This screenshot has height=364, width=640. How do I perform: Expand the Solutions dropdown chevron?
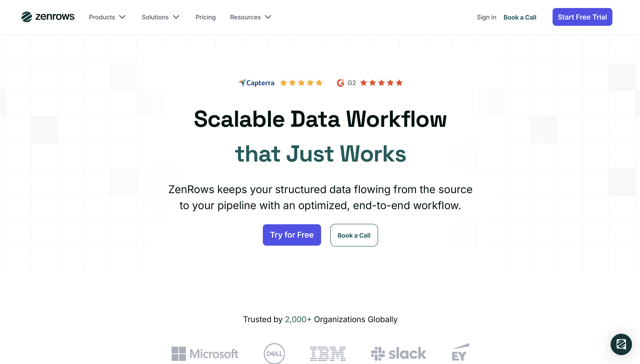point(176,17)
